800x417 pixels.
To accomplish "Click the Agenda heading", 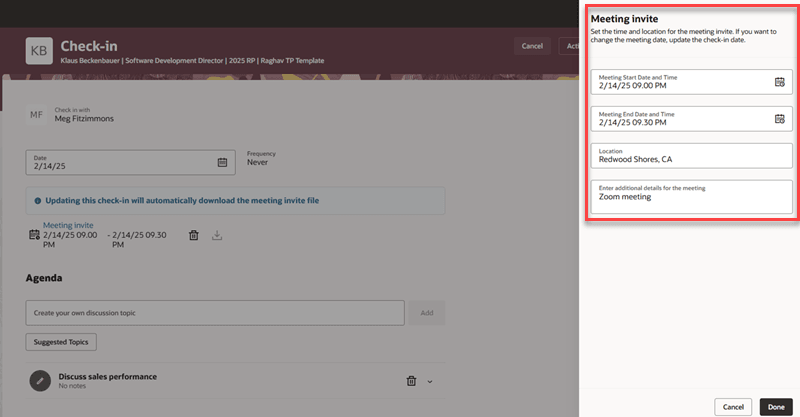I will coord(44,278).
